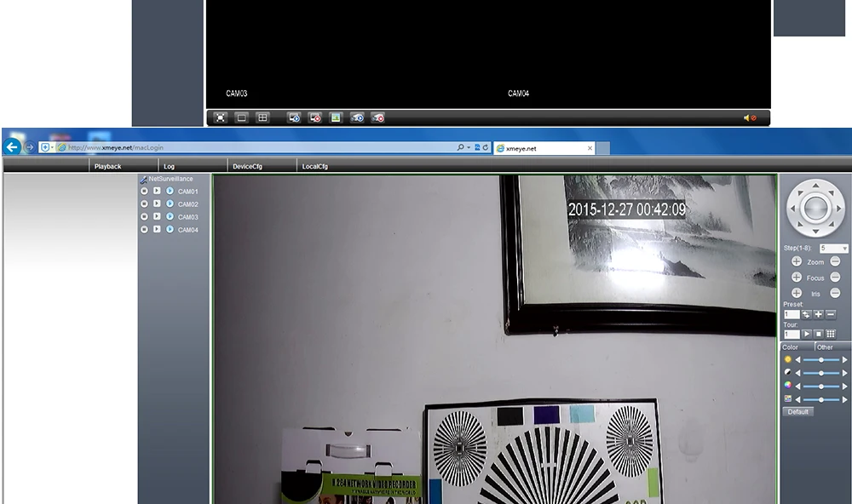The image size is (852, 504).
Task: Click the snapshot picture icon
Action: pos(336,117)
